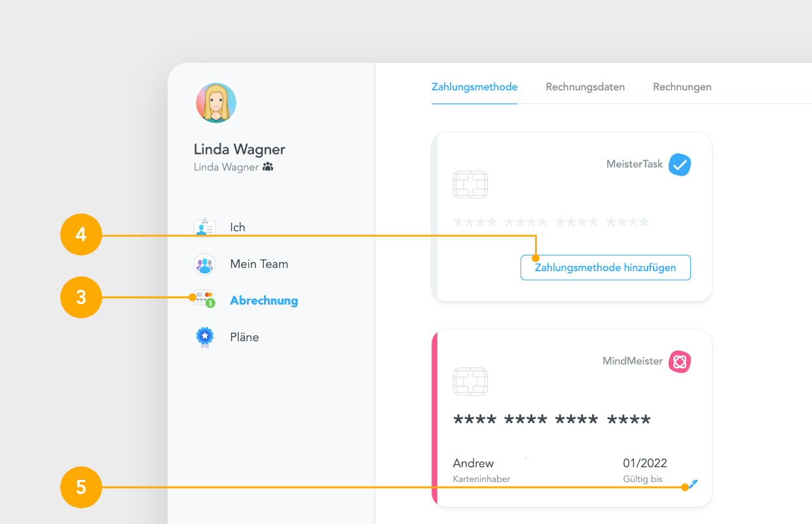Click the ID card icon for Ich
The height and width of the screenshot is (524, 812).
click(205, 227)
